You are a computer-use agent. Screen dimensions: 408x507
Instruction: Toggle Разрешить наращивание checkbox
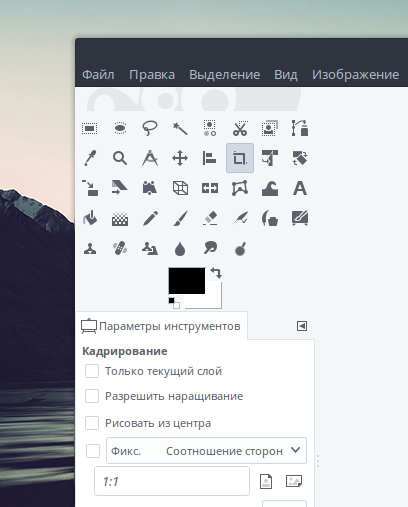(x=92, y=396)
